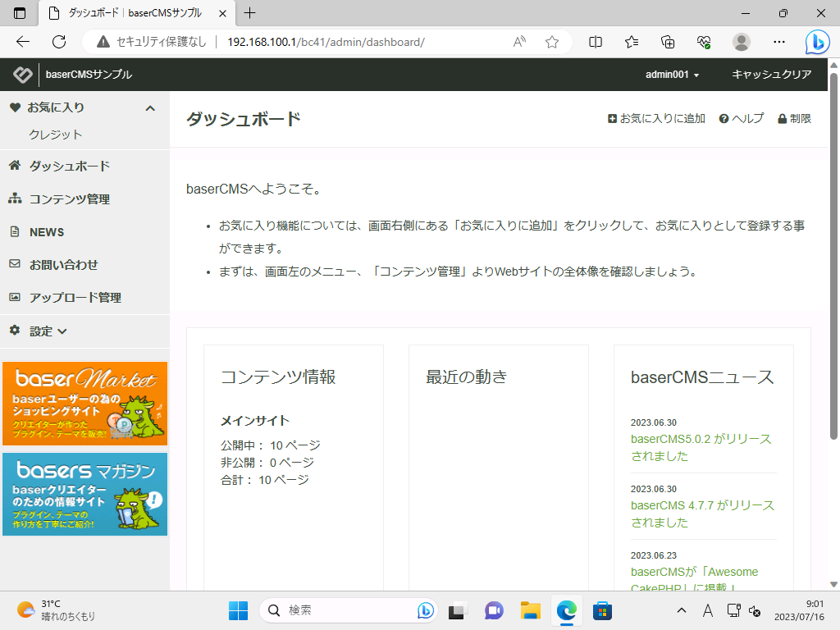Collapse the お気に入り favorites section

click(150, 108)
